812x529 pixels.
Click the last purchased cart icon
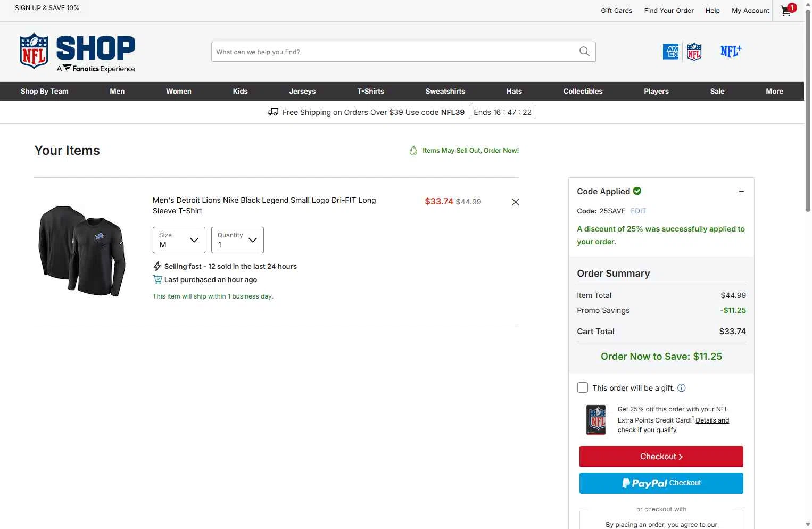158,279
